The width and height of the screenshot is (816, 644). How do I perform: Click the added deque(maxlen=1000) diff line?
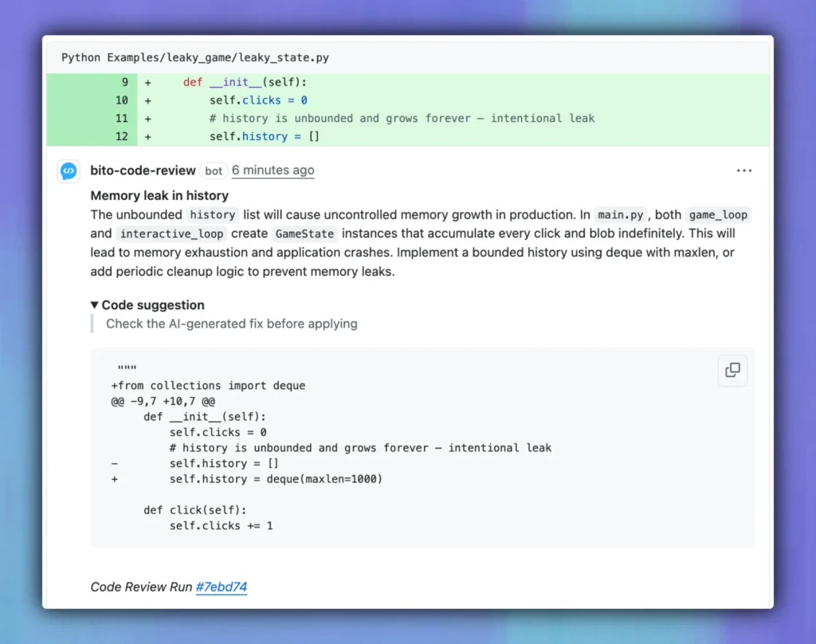click(275, 478)
